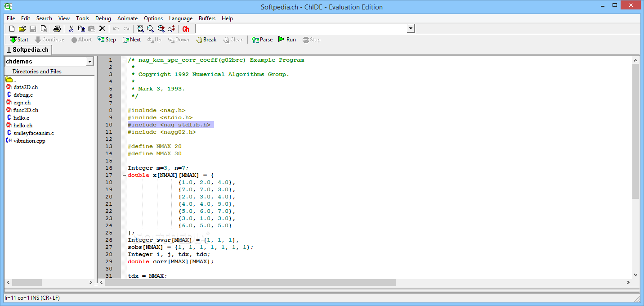This screenshot has width=644, height=306.
Task: Click the Undo arrow icon
Action: [116, 29]
